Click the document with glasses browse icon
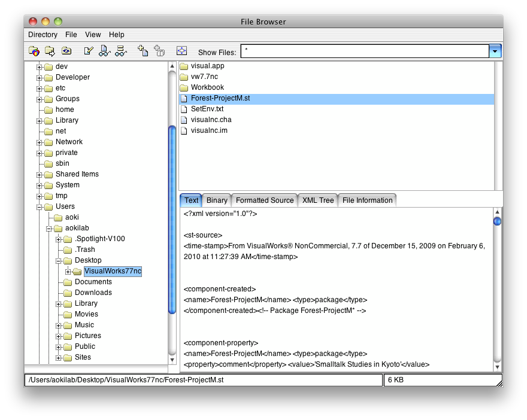This screenshot has height=420, width=527. point(105,51)
